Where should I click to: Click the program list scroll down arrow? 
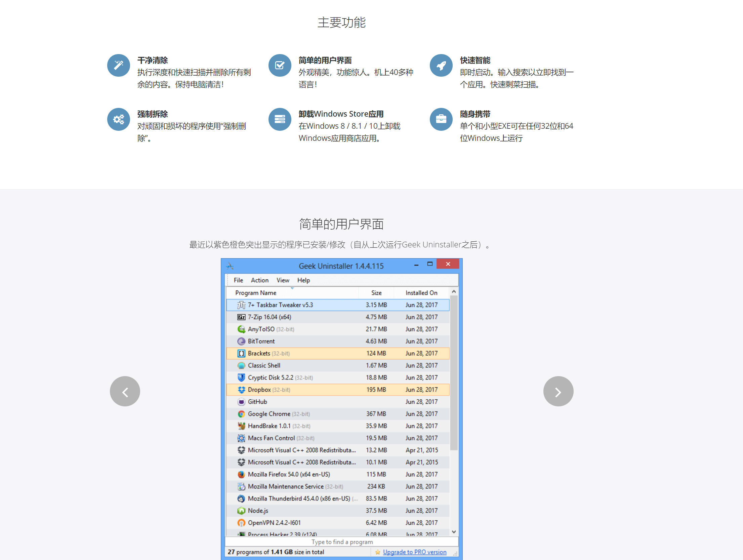tap(454, 532)
